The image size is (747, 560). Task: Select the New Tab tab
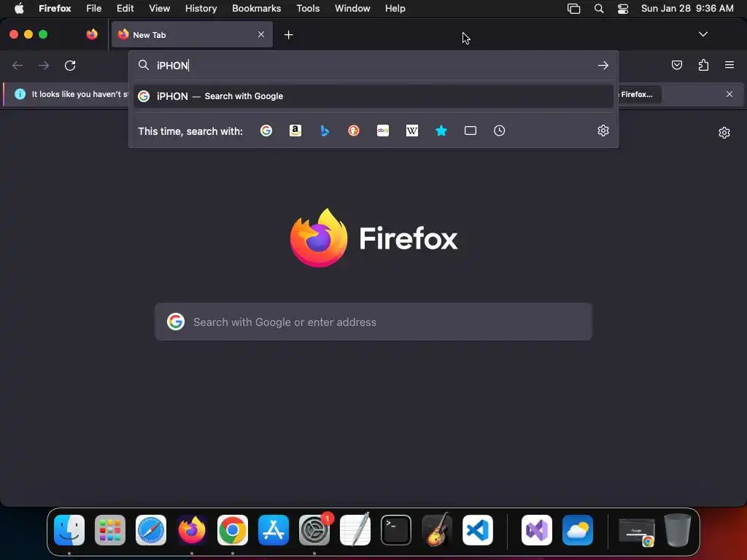[192, 35]
